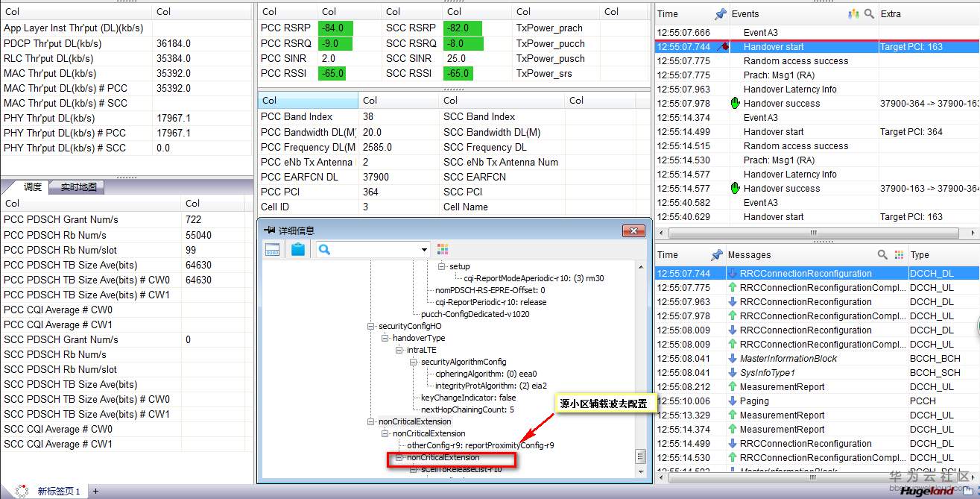Click the hex view icon in 详细信息 toolbar

coord(272,249)
